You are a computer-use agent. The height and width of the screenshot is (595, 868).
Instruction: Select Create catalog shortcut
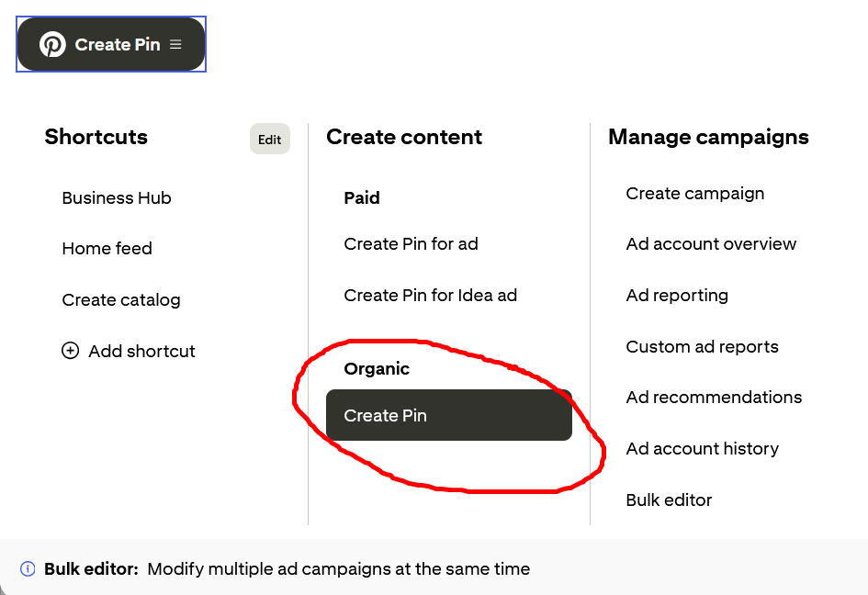click(x=121, y=299)
